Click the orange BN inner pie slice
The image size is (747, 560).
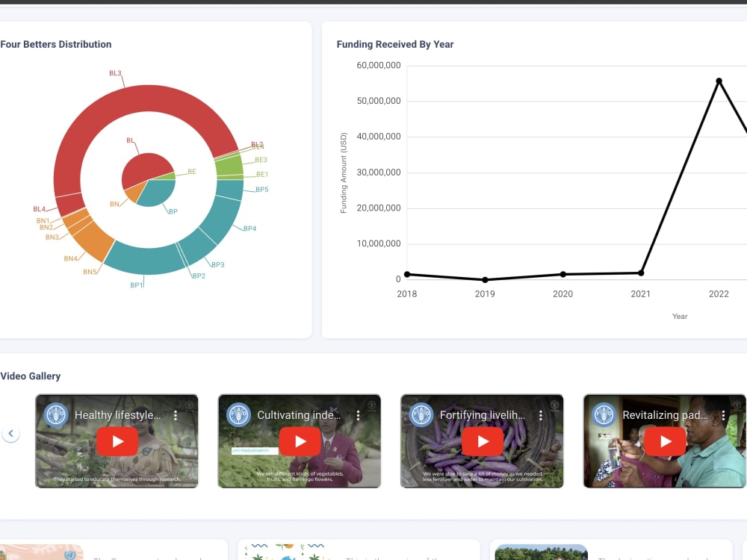coord(136,191)
